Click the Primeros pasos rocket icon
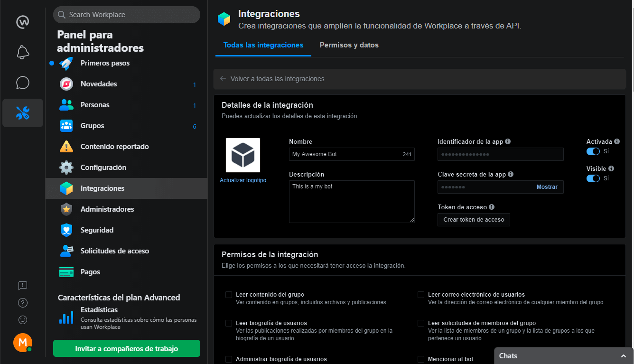 (x=66, y=63)
